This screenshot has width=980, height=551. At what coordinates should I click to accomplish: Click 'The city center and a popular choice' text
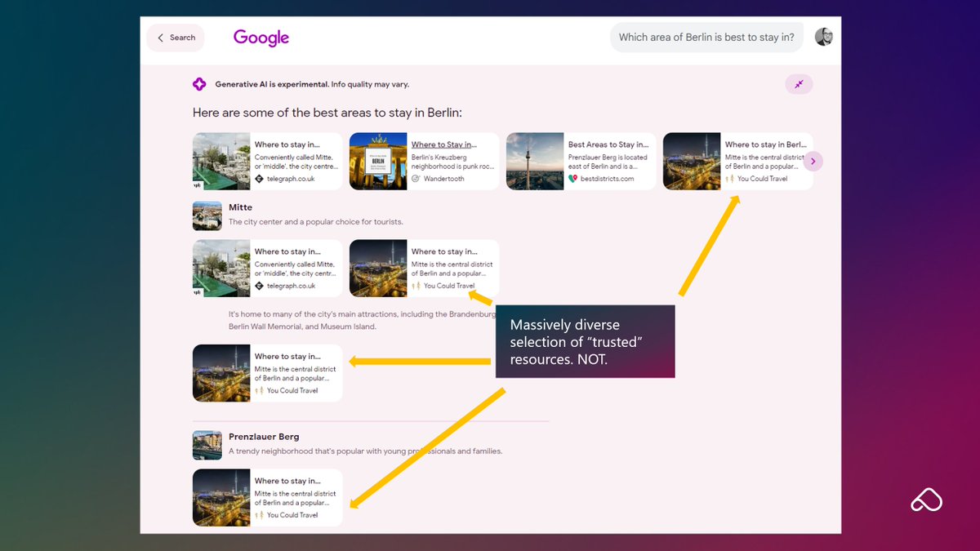316,221
